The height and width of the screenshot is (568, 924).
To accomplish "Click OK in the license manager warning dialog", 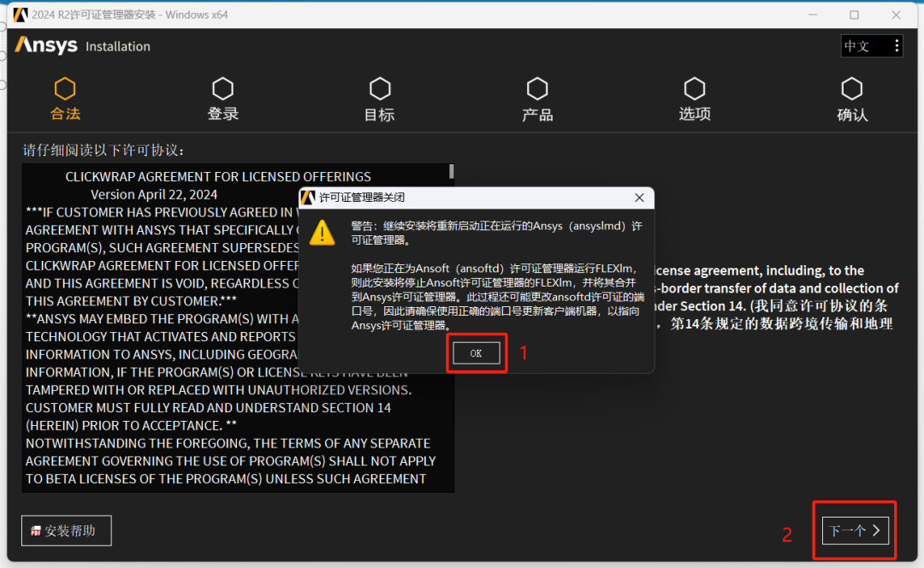I will click(477, 353).
